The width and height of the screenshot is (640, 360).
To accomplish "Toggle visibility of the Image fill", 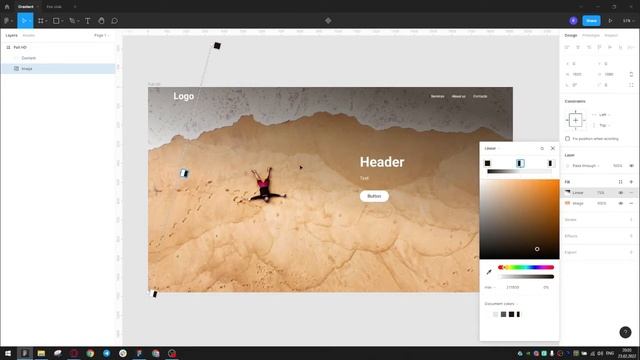I will pyautogui.click(x=620, y=203).
